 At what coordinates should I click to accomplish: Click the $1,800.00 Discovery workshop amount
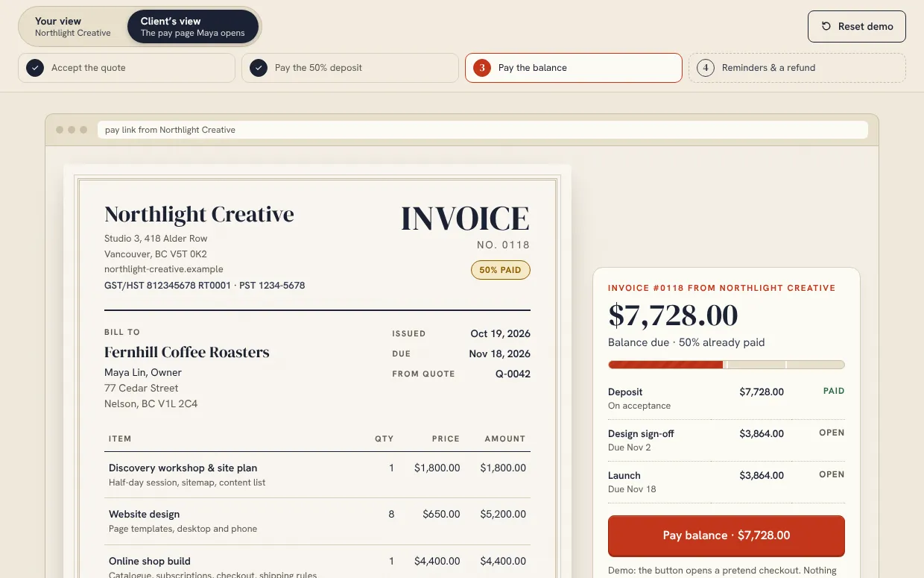coord(503,468)
